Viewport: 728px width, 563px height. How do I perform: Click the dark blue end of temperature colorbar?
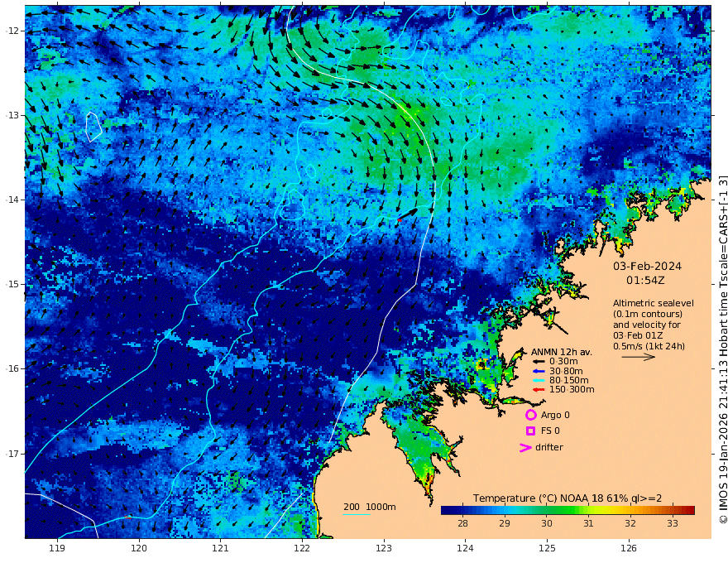pos(447,511)
